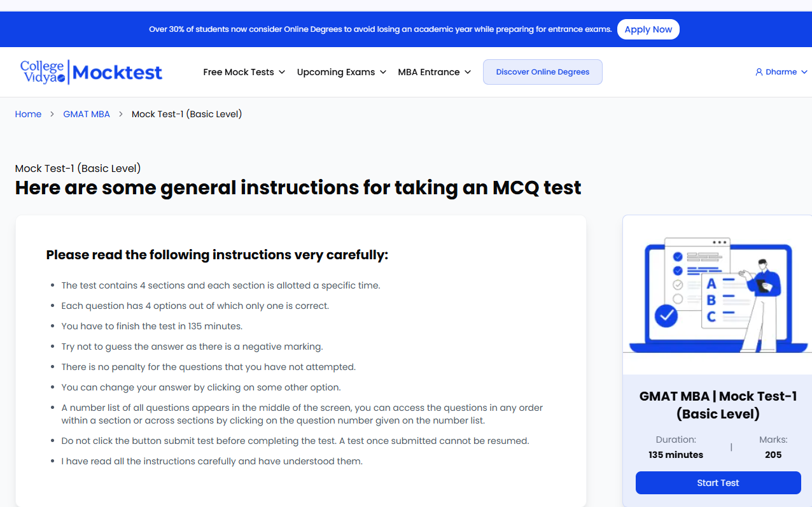Screen dimensions: 812x507
Task: Click the Apply Now button in banner
Action: pyautogui.click(x=648, y=29)
